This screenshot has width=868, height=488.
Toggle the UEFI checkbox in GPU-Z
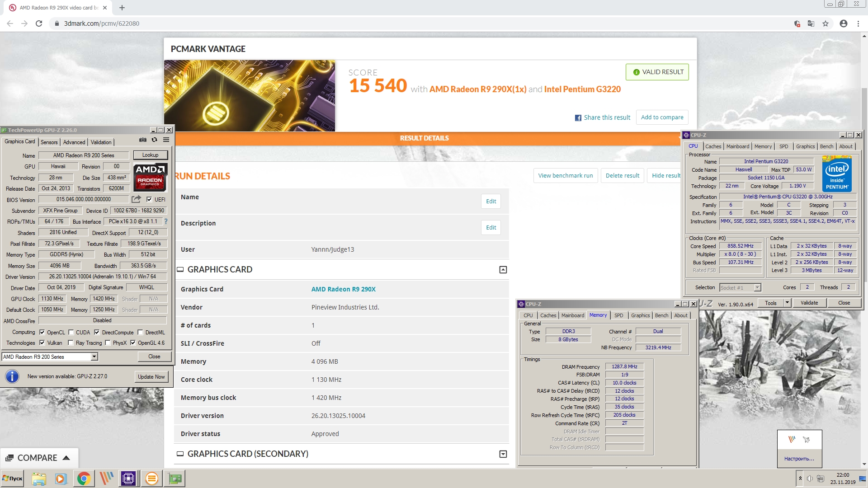point(149,199)
